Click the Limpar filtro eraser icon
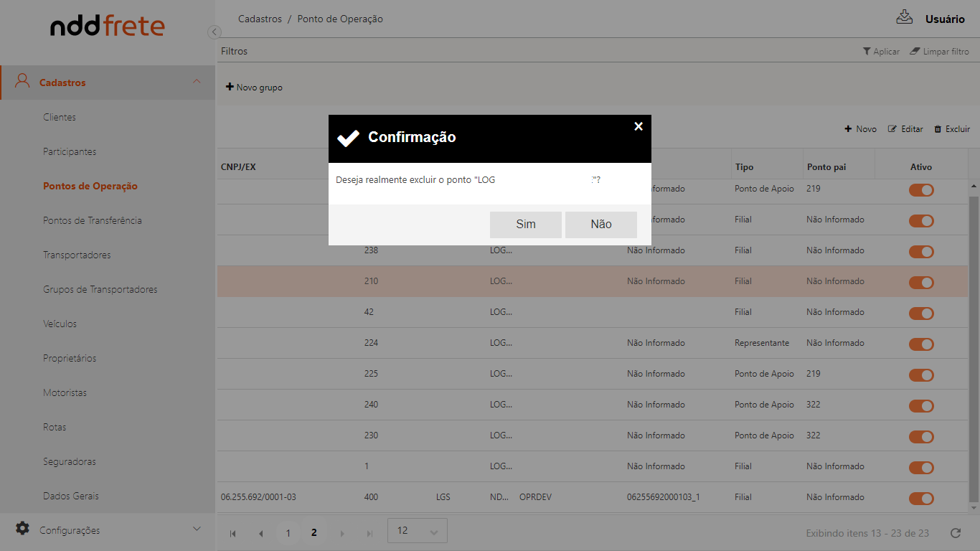The image size is (980, 551). click(x=915, y=52)
